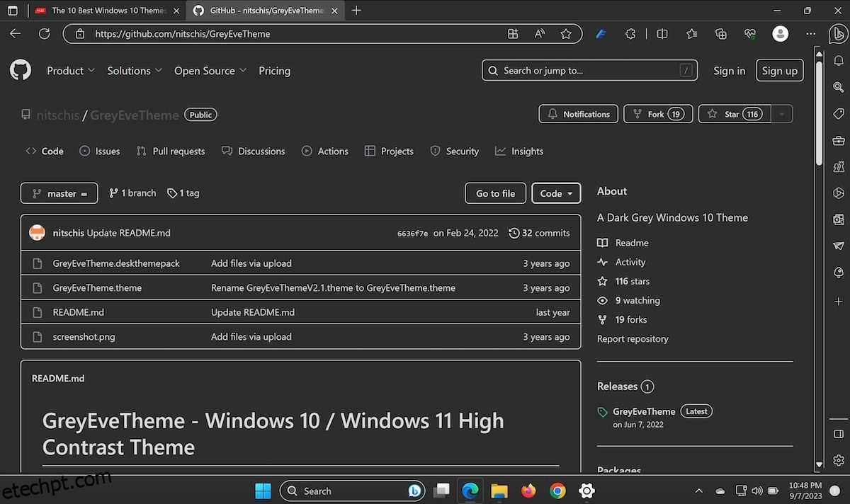The image size is (850, 504).
Task: Star the GreyEveTheme repository
Action: (x=734, y=114)
